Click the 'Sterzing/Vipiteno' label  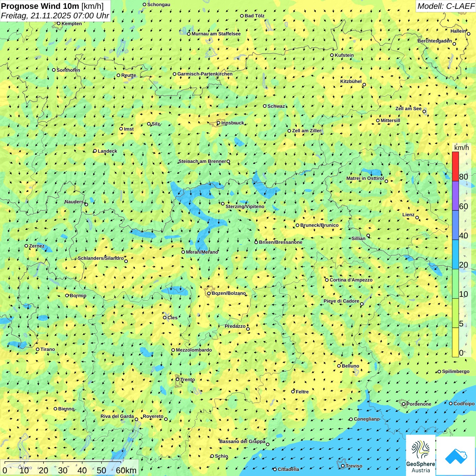pos(245,206)
